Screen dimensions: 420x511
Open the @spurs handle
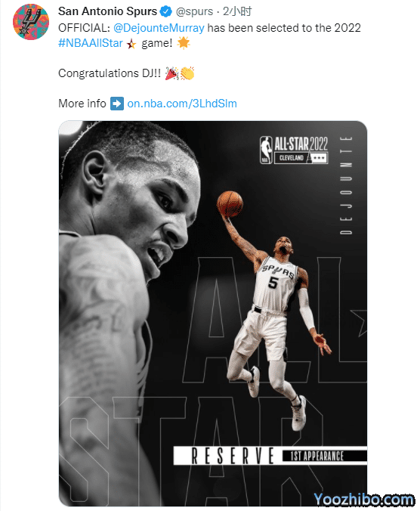[x=194, y=11]
